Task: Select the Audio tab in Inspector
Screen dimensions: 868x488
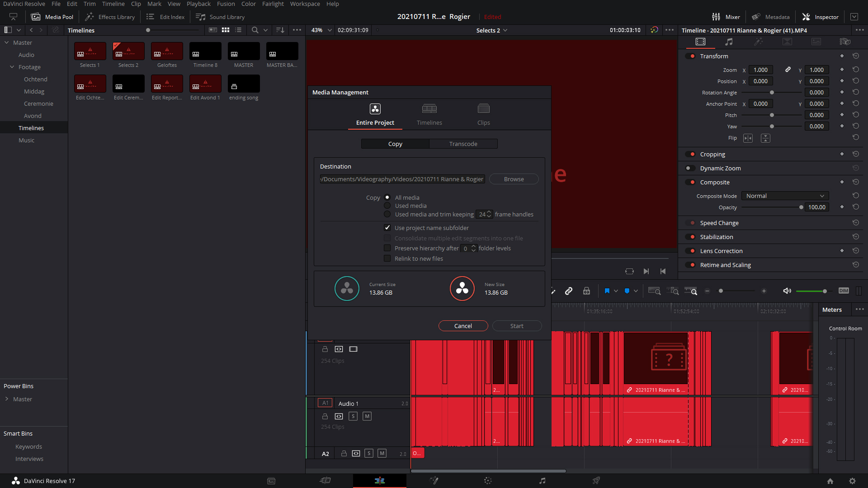Action: point(729,42)
